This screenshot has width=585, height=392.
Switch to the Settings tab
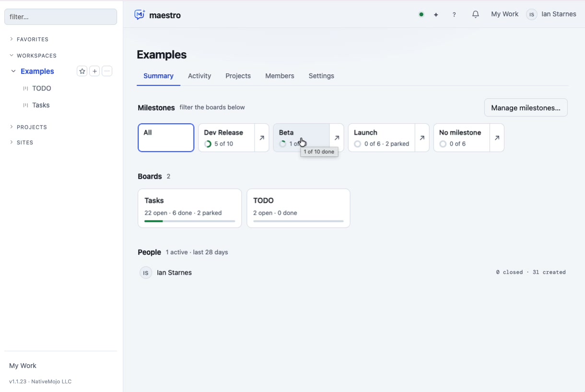coord(321,76)
